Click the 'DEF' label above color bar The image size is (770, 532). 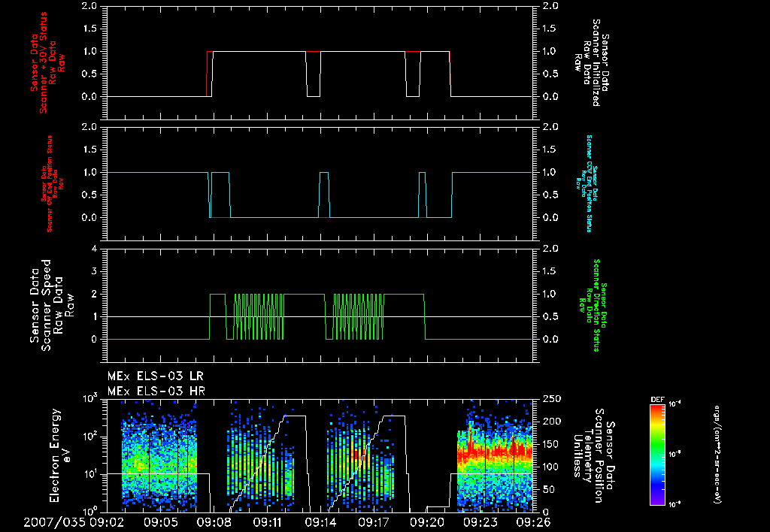(x=657, y=400)
